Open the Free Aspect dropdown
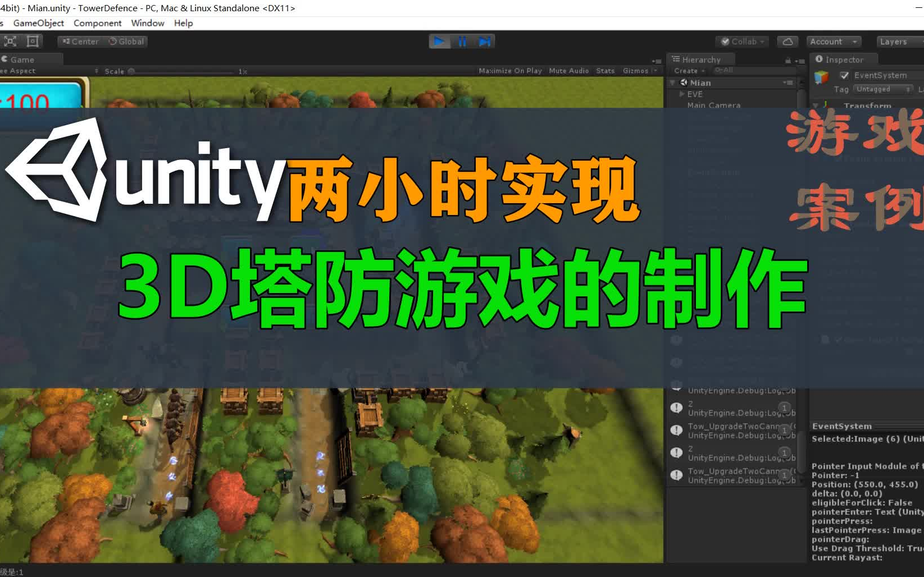Viewport: 924px width, 577px height. pyautogui.click(x=49, y=71)
